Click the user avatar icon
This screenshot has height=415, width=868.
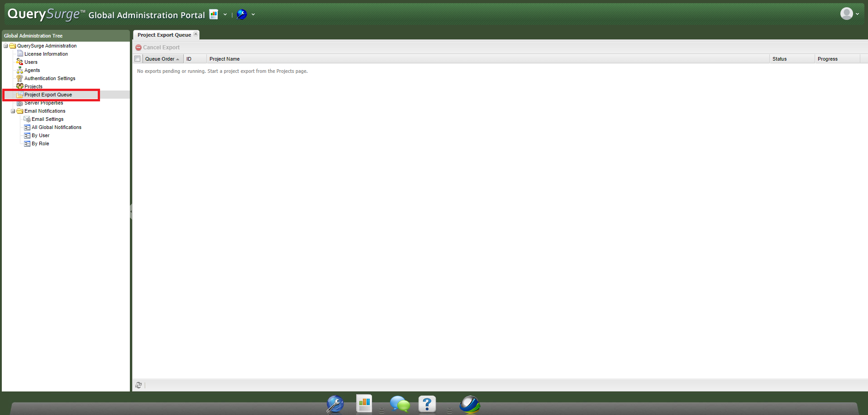coord(846,14)
